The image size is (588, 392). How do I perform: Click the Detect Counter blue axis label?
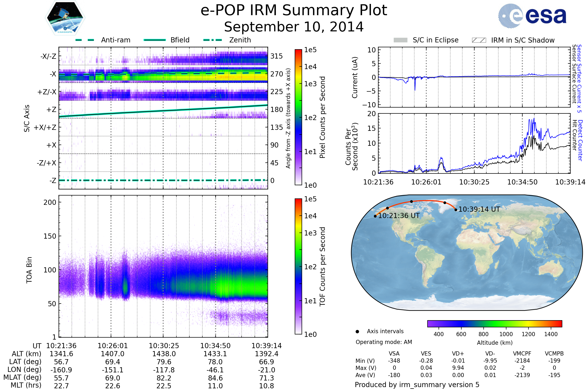pos(580,140)
